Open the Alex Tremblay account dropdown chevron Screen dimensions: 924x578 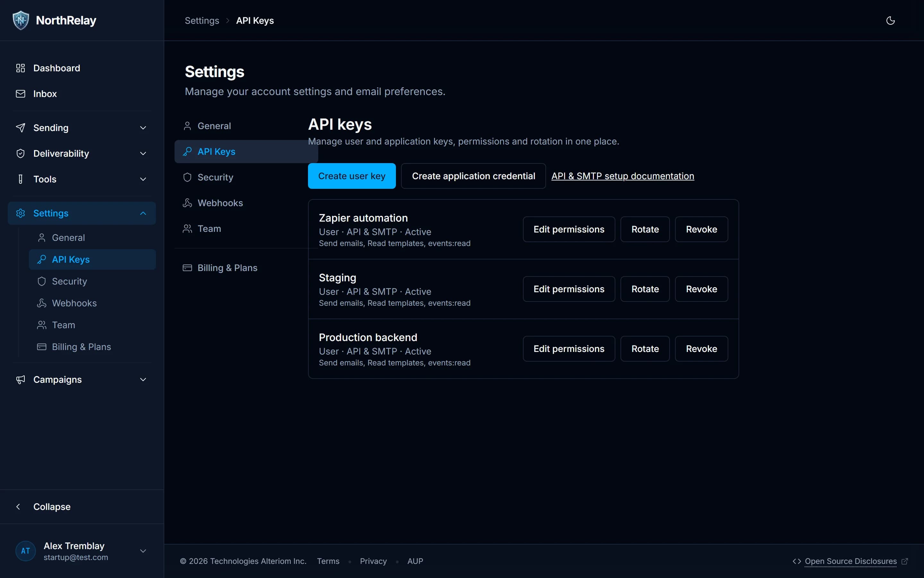tap(143, 551)
